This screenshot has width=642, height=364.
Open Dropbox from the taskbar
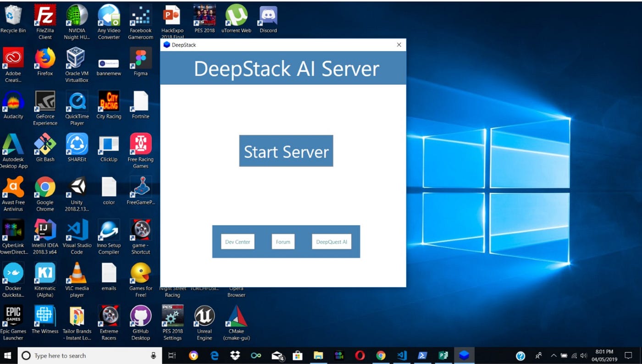tap(235, 355)
